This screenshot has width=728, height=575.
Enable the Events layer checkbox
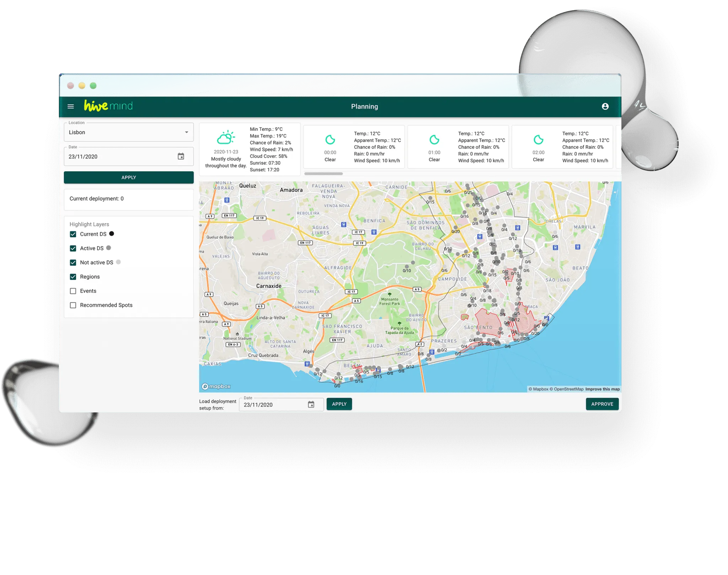pos(73,291)
